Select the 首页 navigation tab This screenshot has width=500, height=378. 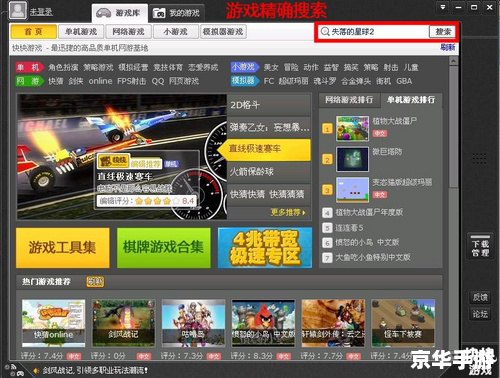coord(34,32)
